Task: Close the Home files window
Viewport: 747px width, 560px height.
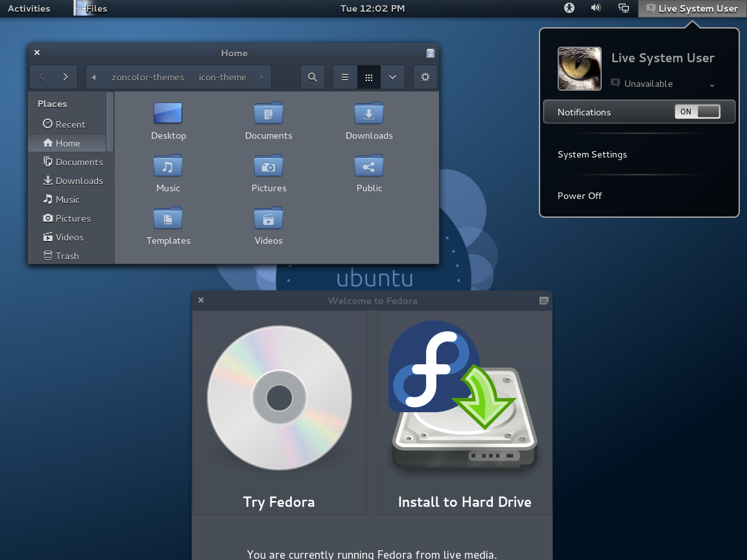Action: pos(37,52)
